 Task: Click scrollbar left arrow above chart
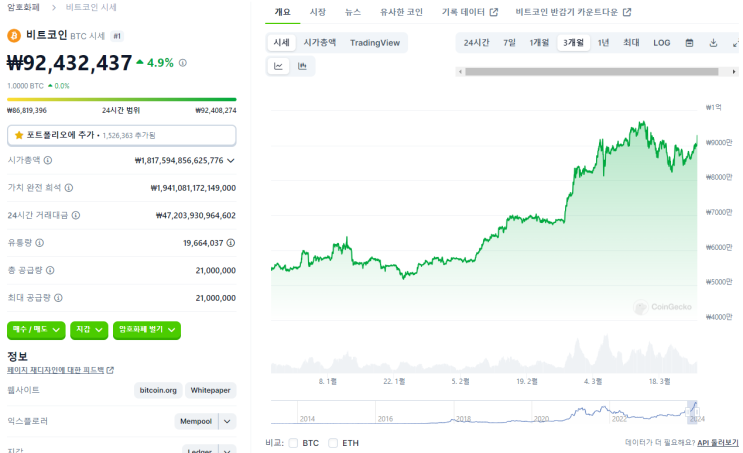(x=460, y=72)
